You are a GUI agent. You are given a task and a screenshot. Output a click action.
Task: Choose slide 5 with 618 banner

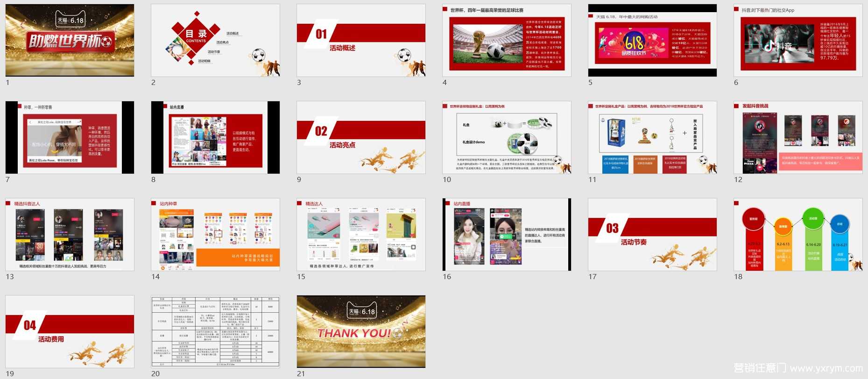pos(652,40)
